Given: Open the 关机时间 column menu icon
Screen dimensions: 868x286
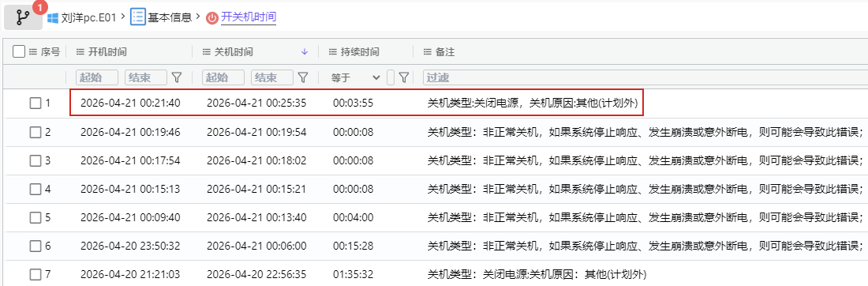Looking at the screenshot, I should point(206,52).
